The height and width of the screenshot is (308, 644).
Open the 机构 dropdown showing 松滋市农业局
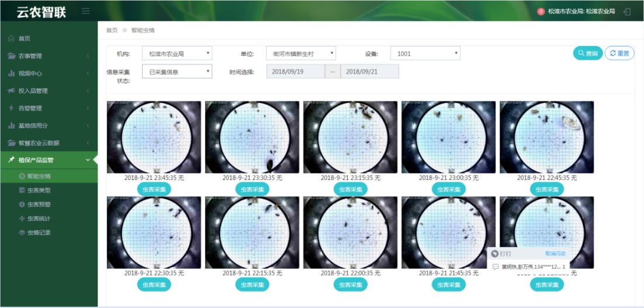click(177, 54)
